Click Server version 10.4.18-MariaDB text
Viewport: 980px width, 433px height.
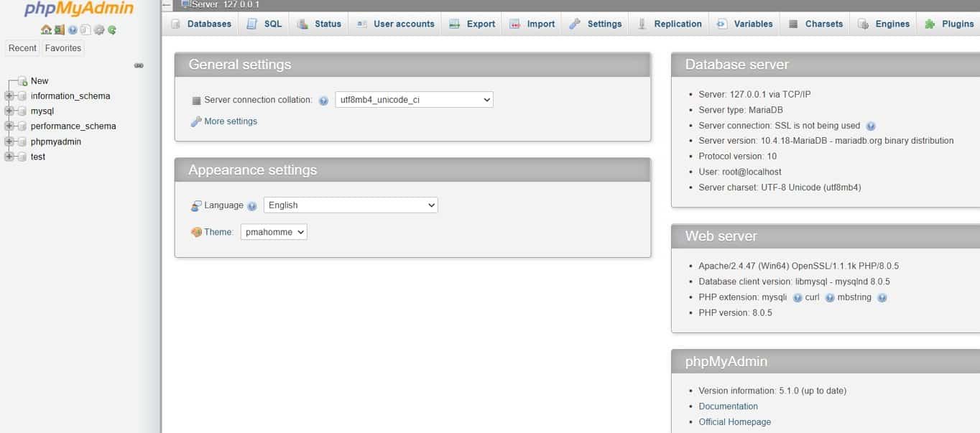coord(826,141)
